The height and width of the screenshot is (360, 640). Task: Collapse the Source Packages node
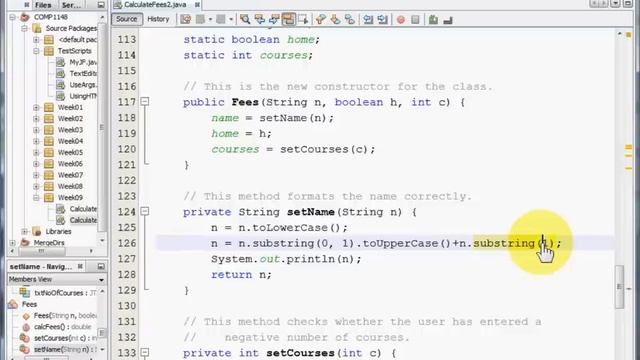(x=24, y=29)
